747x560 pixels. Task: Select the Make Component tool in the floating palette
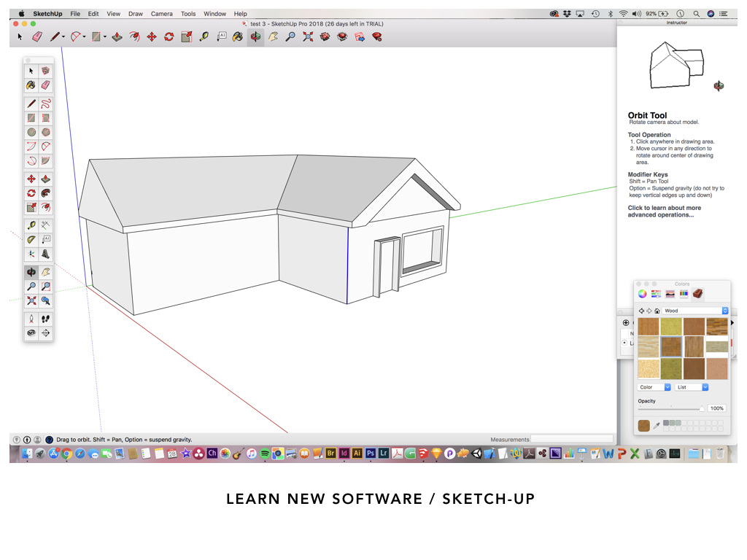(45, 71)
